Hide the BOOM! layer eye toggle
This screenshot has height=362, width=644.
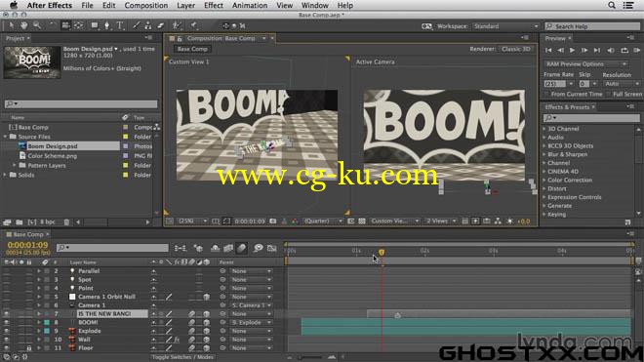[x=7, y=323]
